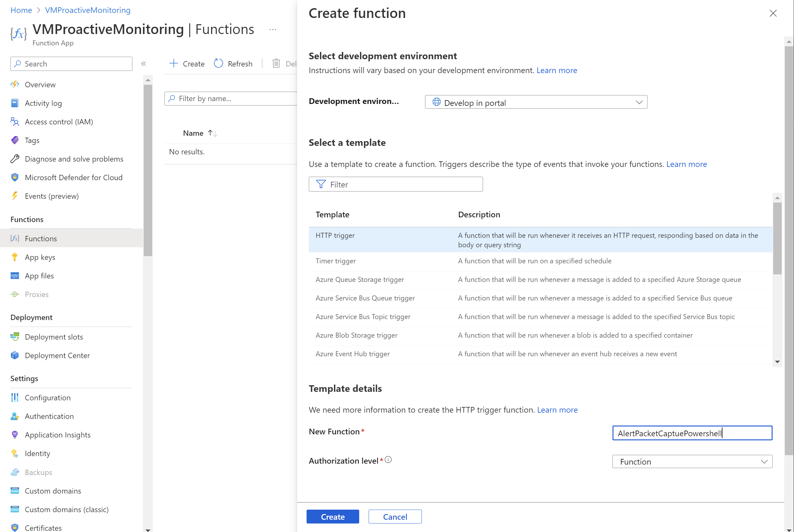The width and height of the screenshot is (794, 532).
Task: Select the Timer trigger template
Action: pyautogui.click(x=336, y=261)
